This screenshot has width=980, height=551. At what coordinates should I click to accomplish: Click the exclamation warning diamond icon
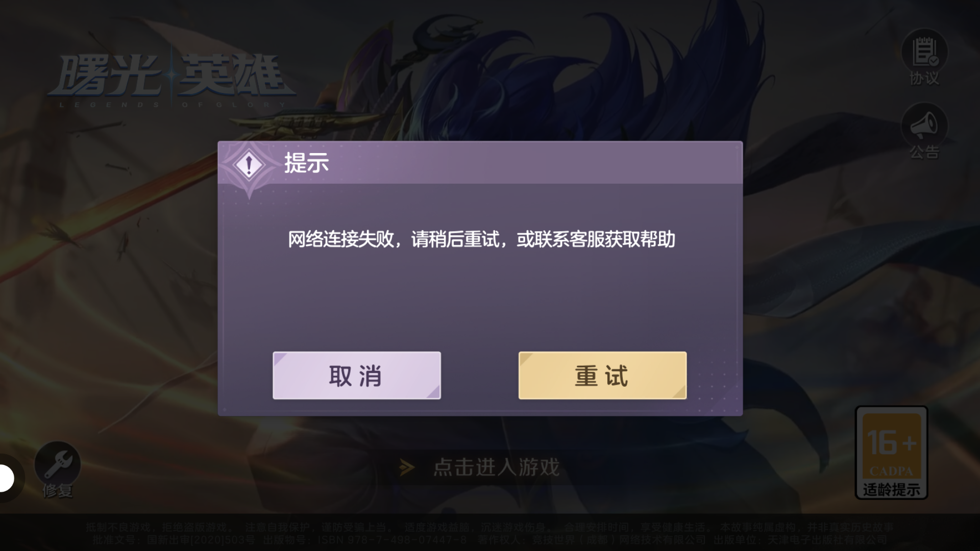(x=249, y=165)
